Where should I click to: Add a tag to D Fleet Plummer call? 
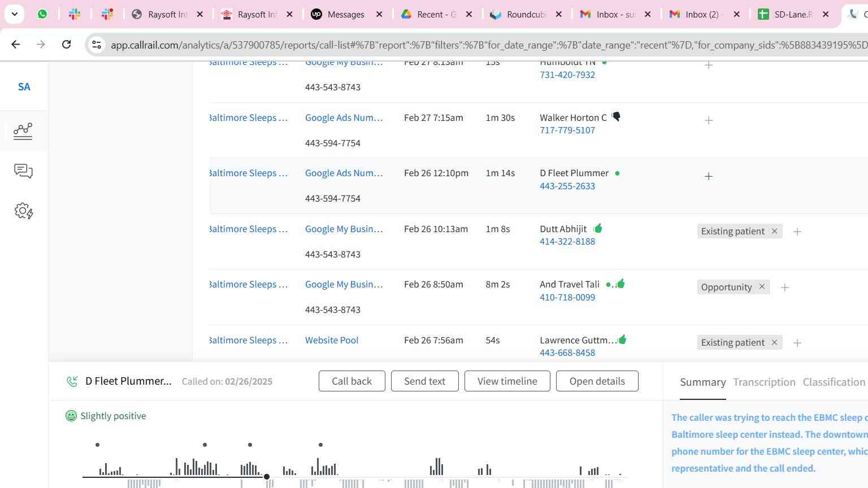(x=709, y=176)
